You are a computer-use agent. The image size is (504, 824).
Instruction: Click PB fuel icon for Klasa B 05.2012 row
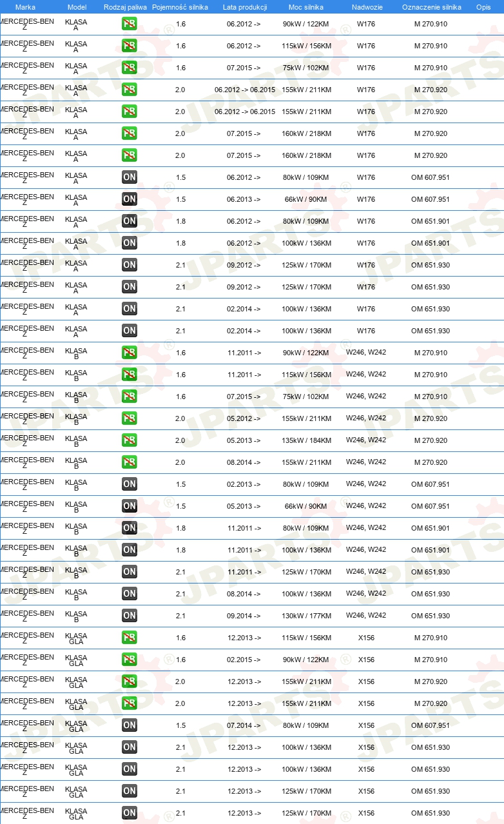tap(130, 418)
